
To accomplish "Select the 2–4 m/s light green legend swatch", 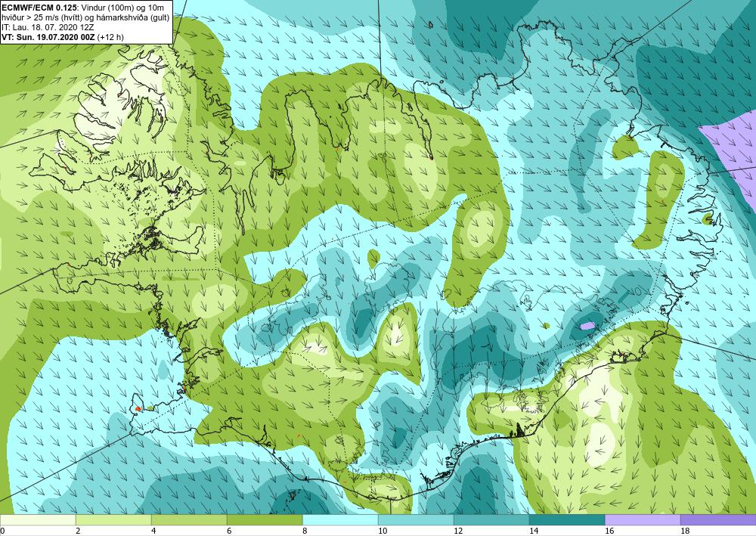I will [x=113, y=519].
